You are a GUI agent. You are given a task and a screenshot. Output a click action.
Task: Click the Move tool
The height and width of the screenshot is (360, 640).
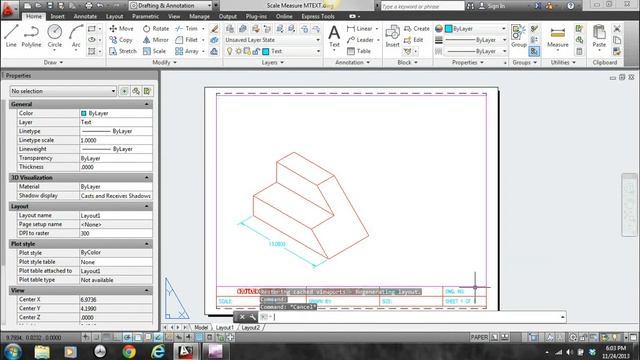coord(122,29)
